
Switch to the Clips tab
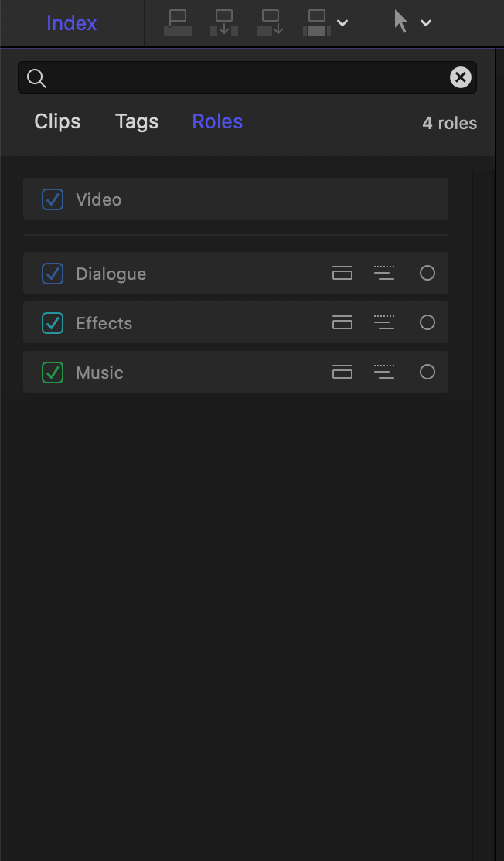coord(57,121)
